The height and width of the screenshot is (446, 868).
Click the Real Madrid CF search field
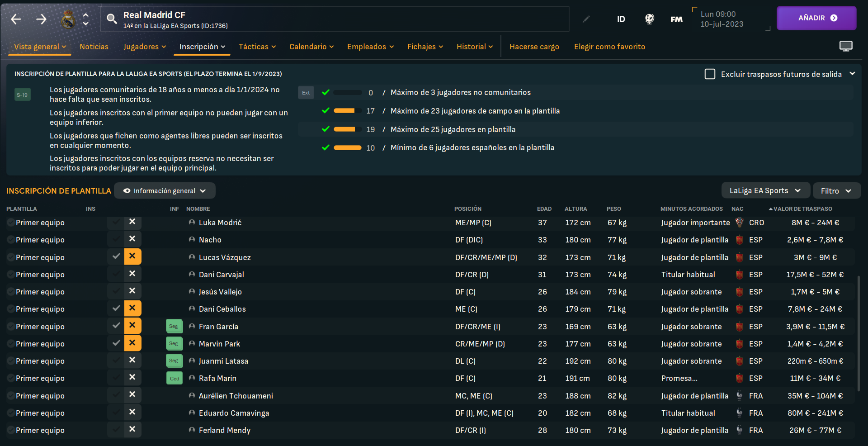pyautogui.click(x=335, y=19)
